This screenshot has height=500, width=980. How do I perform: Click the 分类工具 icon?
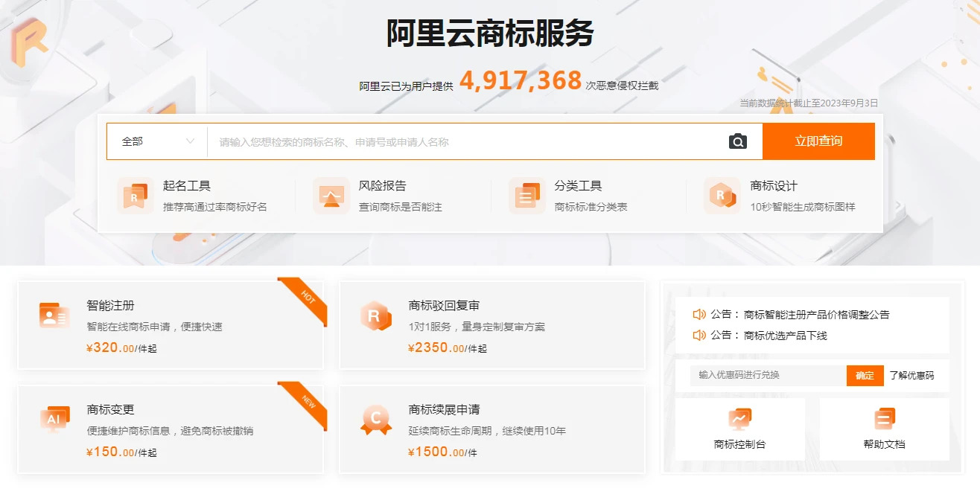click(x=527, y=196)
